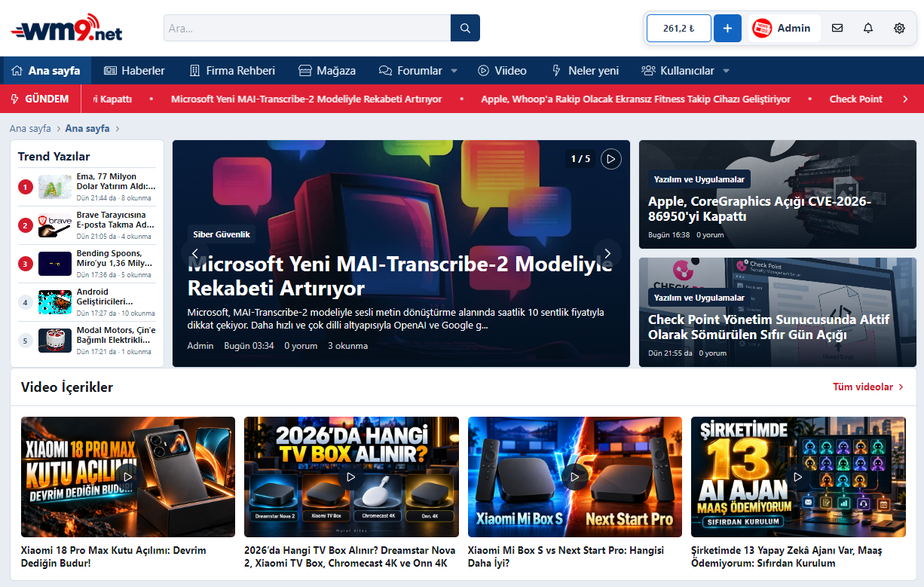Open the Haberler menu item
The height and width of the screenshot is (587, 924).
click(x=134, y=70)
